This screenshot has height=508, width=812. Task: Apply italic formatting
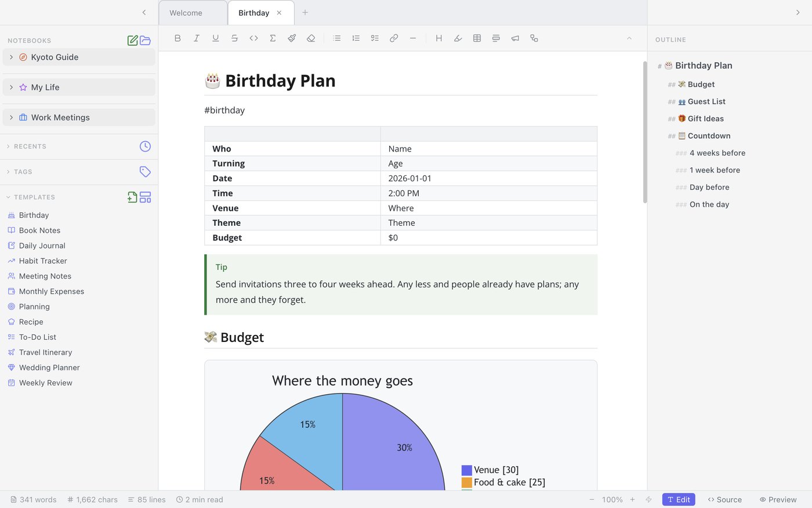[197, 38]
